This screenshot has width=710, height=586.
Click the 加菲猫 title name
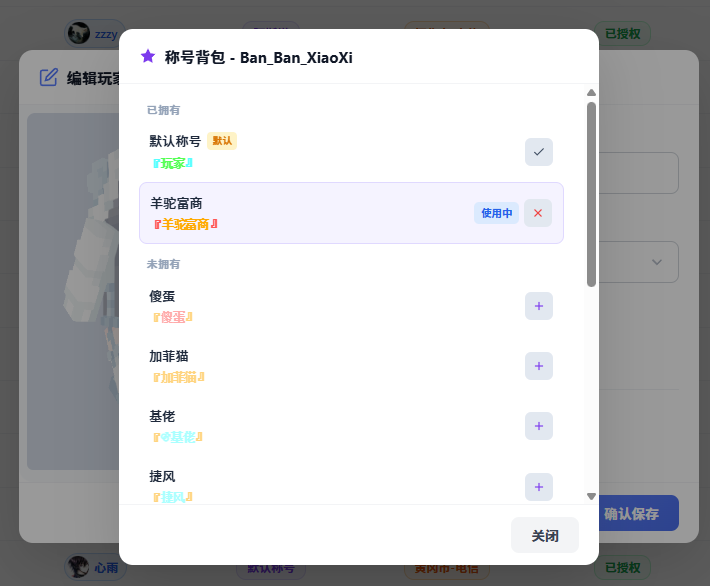169,356
